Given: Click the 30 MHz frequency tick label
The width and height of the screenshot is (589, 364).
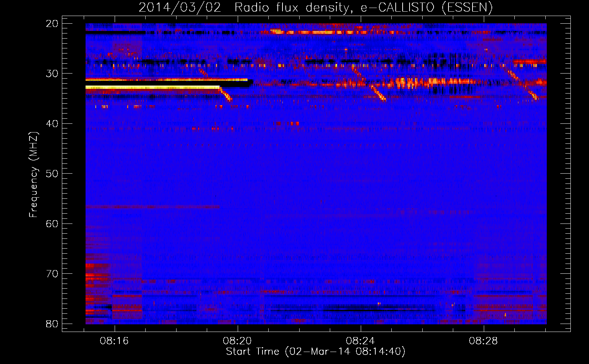Looking at the screenshot, I should (x=52, y=74).
